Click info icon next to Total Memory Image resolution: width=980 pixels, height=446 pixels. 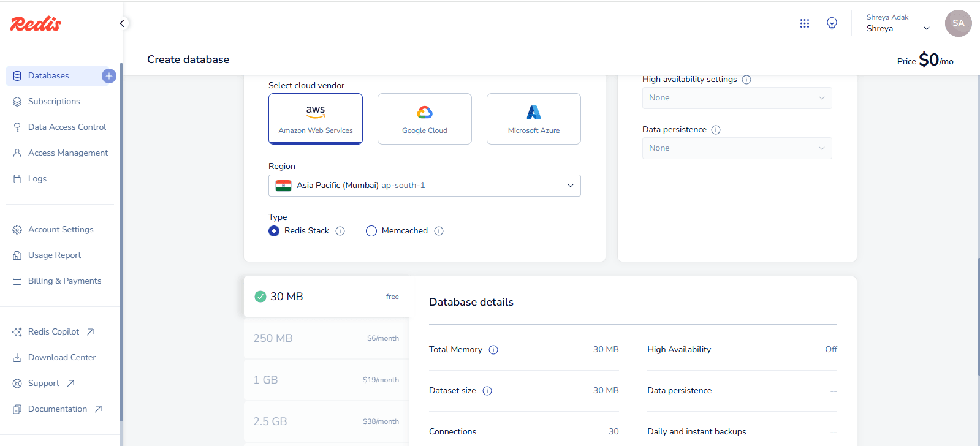coord(493,350)
